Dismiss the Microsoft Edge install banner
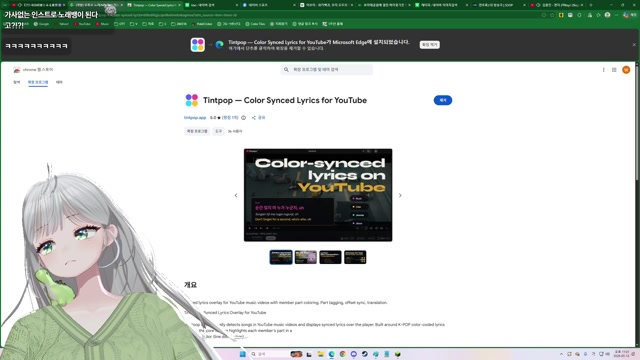Screen dimensions: 640x360 tap(634, 44)
